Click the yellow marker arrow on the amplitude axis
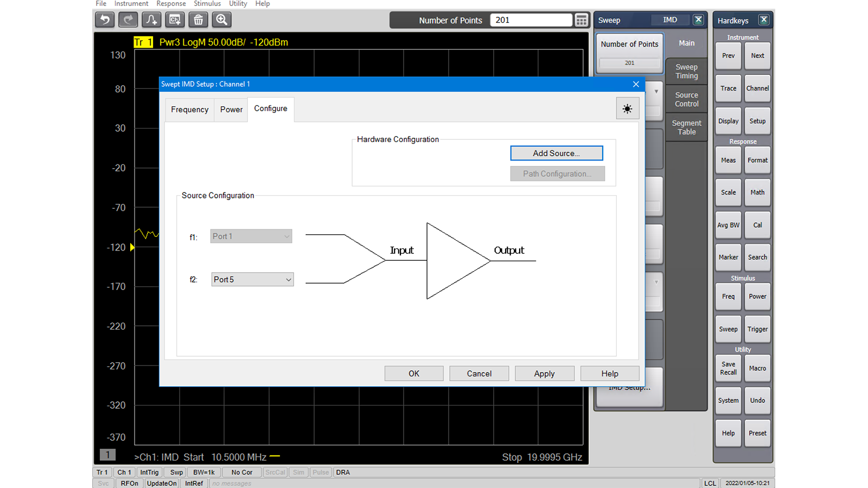 coord(132,247)
